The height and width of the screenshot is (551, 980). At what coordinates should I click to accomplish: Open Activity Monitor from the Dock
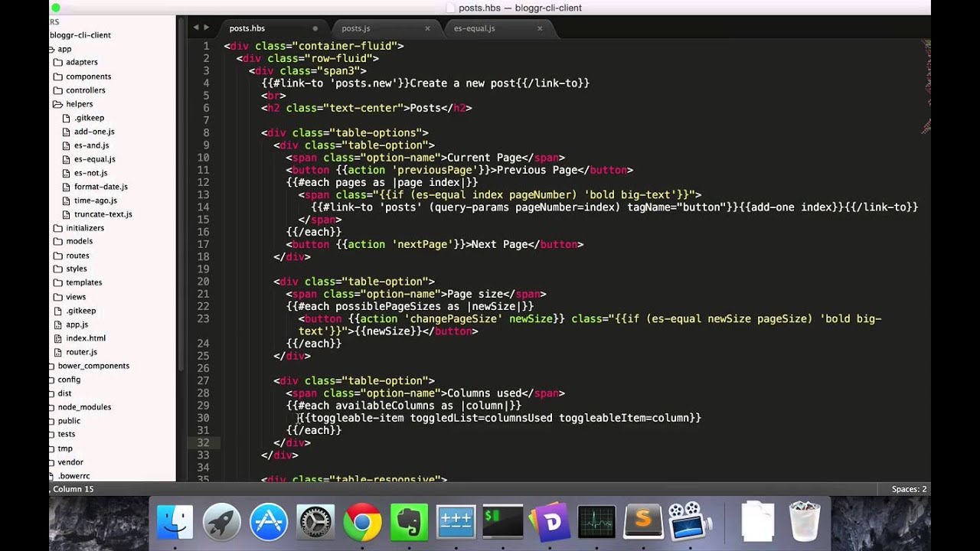tap(596, 522)
